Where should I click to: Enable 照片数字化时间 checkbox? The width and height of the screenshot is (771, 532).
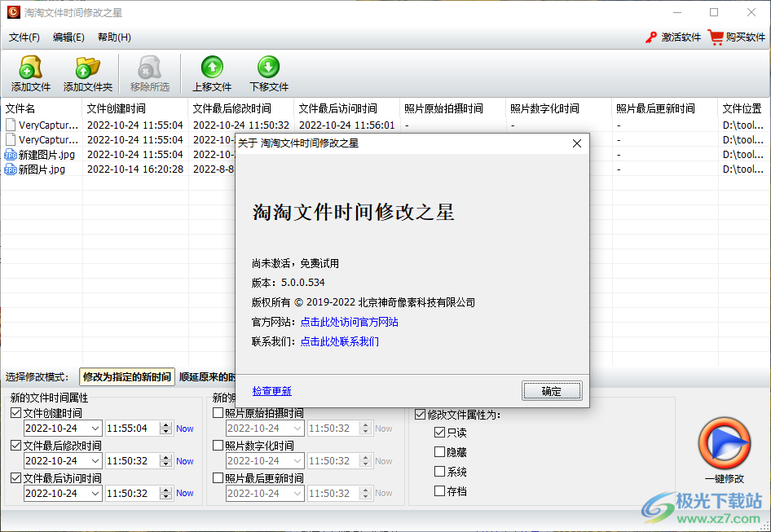(218, 446)
